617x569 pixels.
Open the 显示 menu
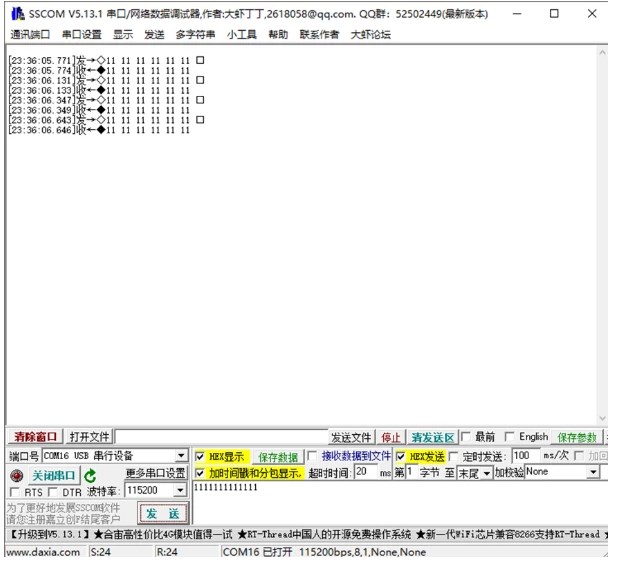123,34
